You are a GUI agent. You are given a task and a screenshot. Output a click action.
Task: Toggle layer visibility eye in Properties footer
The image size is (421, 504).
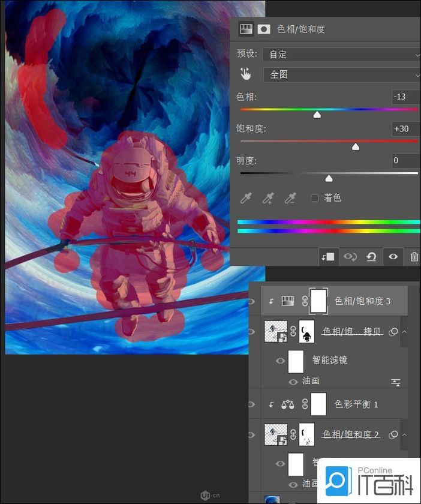click(x=393, y=257)
